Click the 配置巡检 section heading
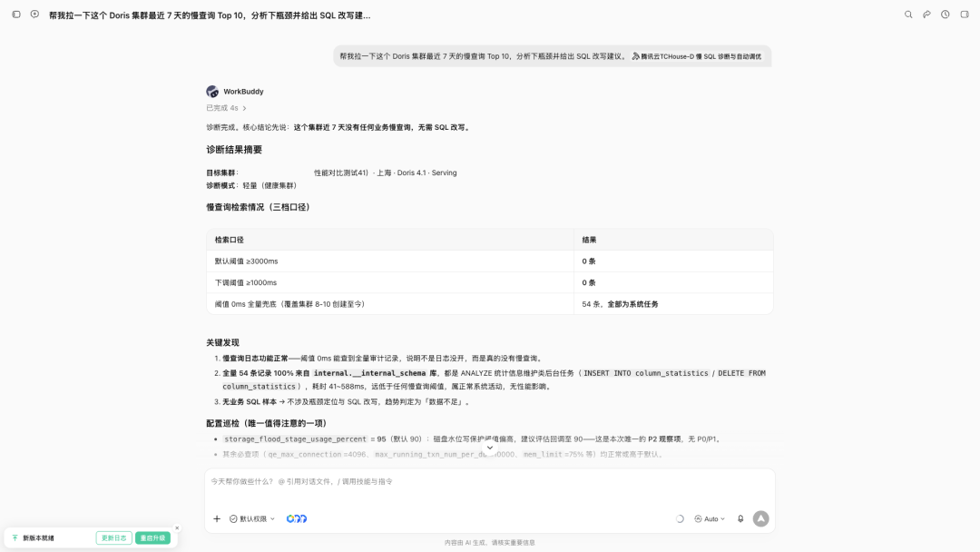980x552 pixels. [x=266, y=423]
